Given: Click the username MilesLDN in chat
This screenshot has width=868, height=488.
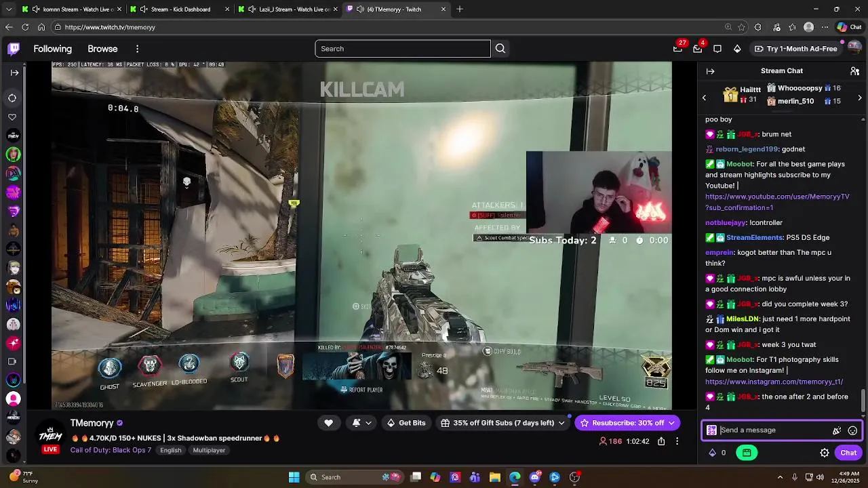Looking at the screenshot, I should coord(743,319).
